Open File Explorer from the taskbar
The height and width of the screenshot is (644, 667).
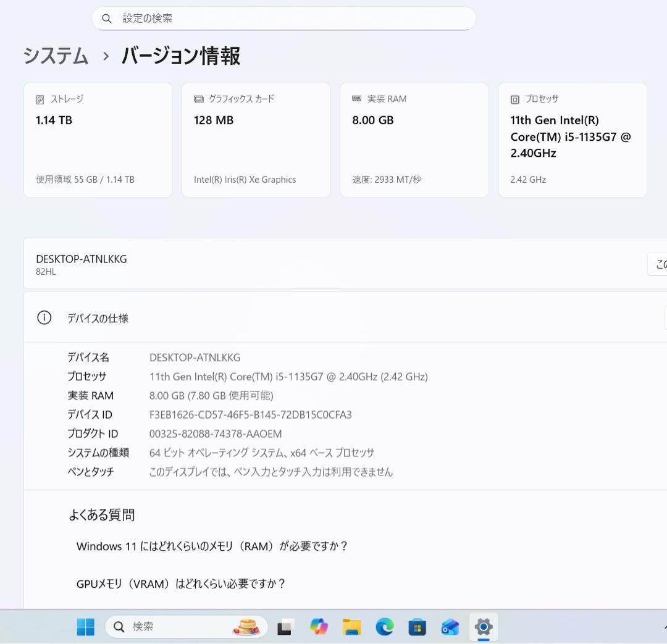pos(352,627)
